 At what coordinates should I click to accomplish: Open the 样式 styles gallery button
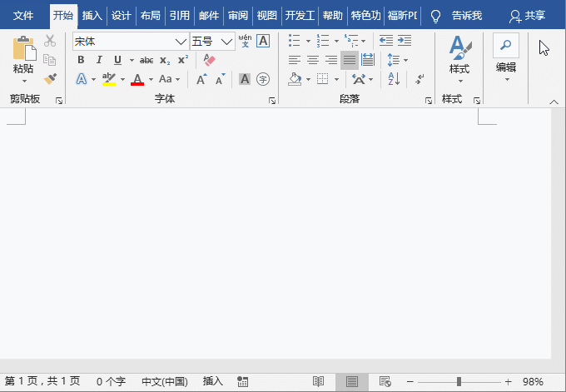(x=459, y=60)
